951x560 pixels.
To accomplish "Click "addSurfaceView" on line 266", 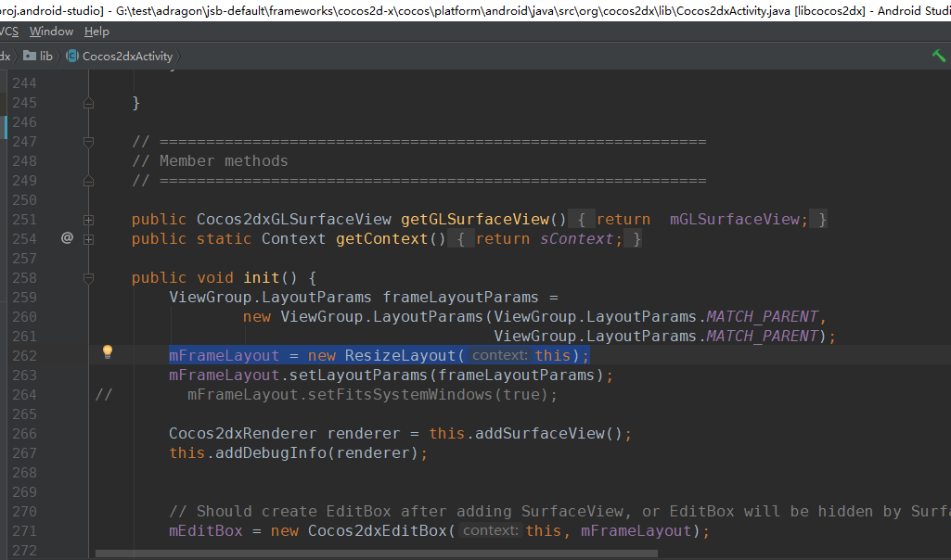I will (x=540, y=433).
